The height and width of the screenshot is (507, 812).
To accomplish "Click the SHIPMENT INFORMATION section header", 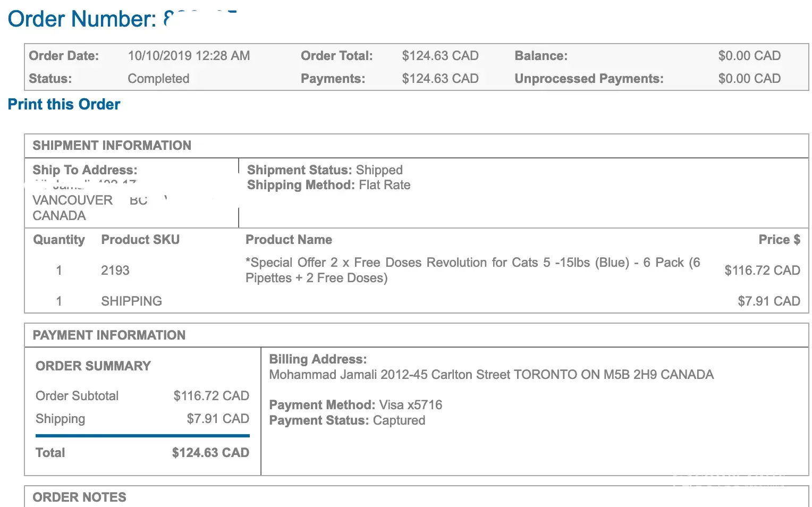I will (112, 146).
